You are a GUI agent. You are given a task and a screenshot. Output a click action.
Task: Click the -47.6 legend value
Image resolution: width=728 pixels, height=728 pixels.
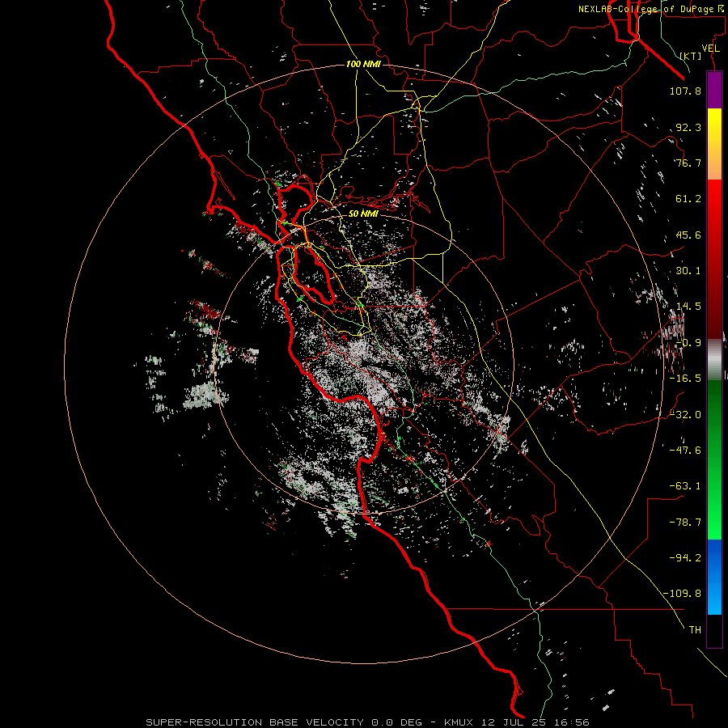click(685, 451)
